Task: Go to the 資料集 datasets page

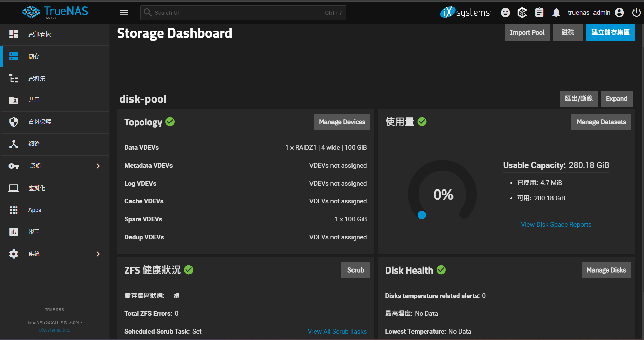Action: [x=37, y=78]
